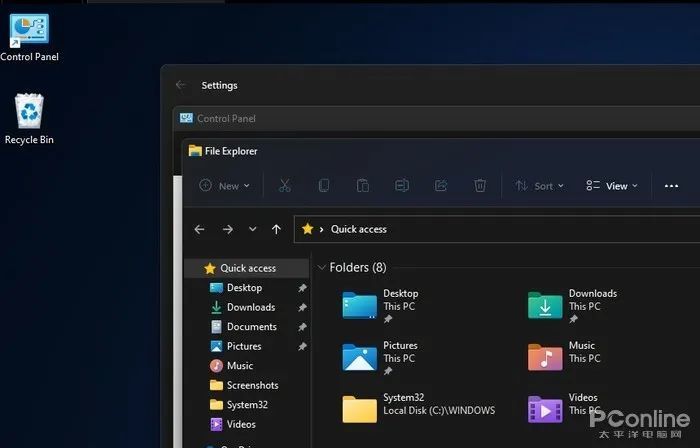Viewport: 700px width, 448px height.
Task: Go back using File Explorer back arrow
Action: point(200,229)
